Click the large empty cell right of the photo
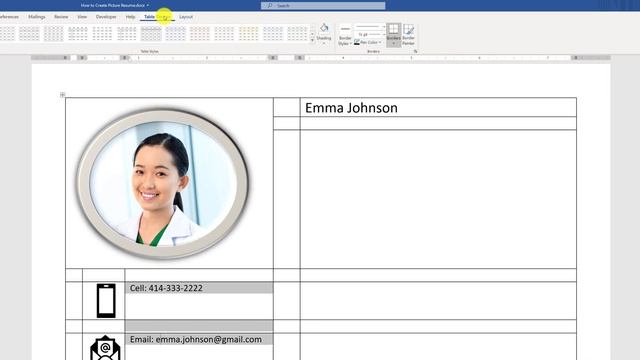The image size is (640, 360). 438,199
